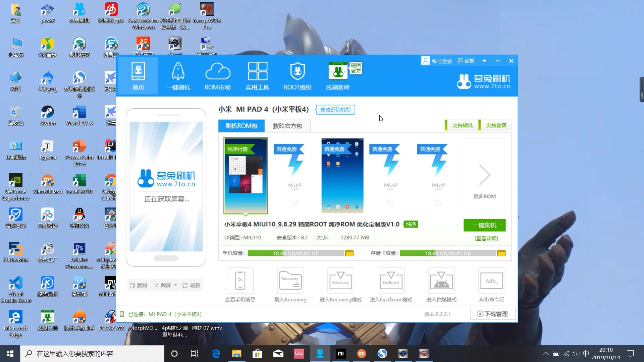Open the Steam desktop icon
Viewport: 644px width, 362px height.
click(x=48, y=116)
